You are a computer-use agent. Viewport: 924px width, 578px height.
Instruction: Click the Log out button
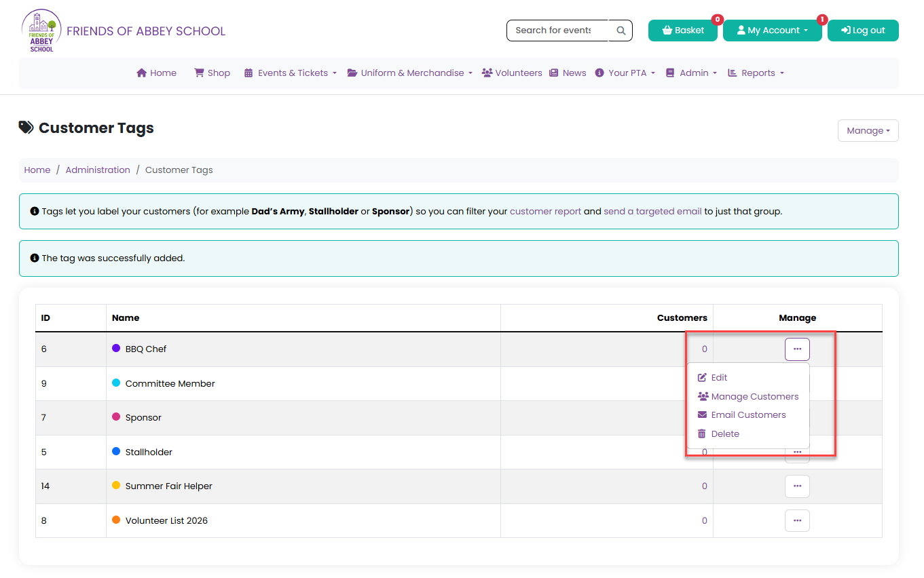(863, 31)
